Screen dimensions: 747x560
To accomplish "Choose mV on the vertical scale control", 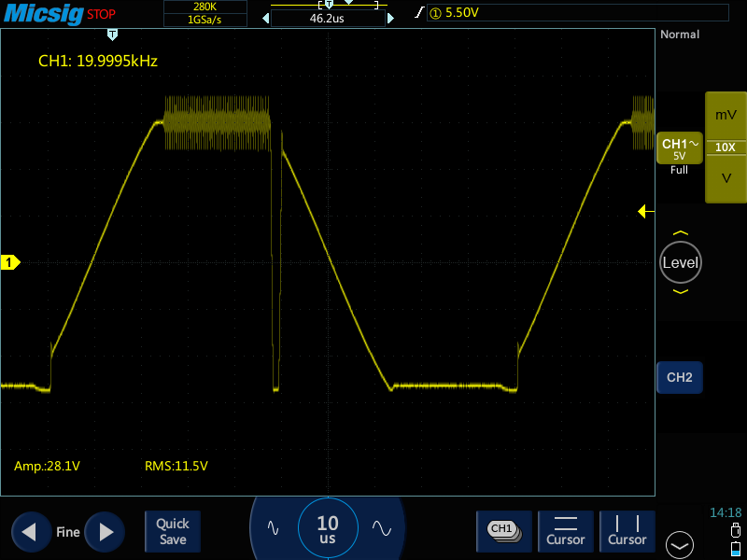I will (x=726, y=115).
